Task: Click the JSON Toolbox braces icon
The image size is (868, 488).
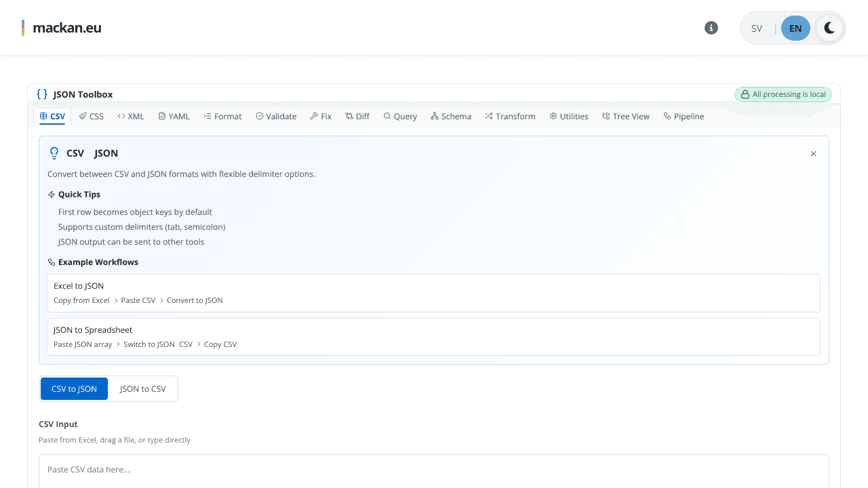Action: pos(42,94)
